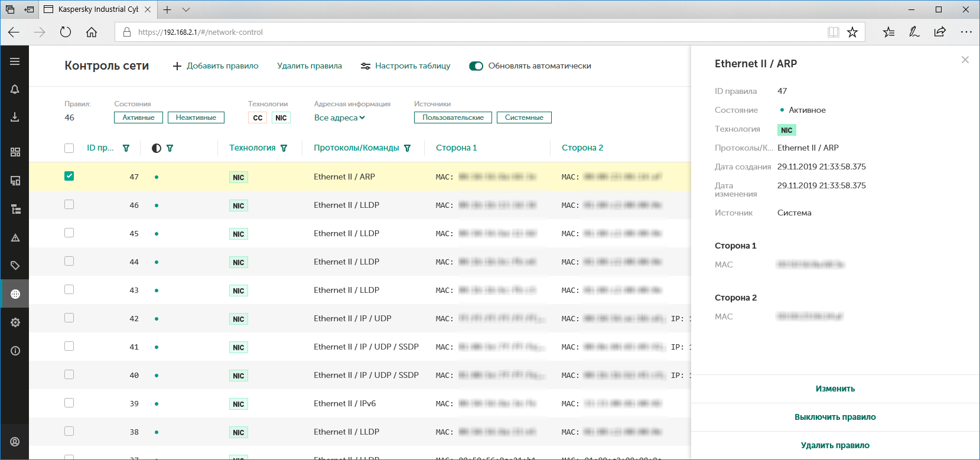Expand the "Все адреса" dropdown
This screenshot has height=460, width=980.
click(339, 118)
